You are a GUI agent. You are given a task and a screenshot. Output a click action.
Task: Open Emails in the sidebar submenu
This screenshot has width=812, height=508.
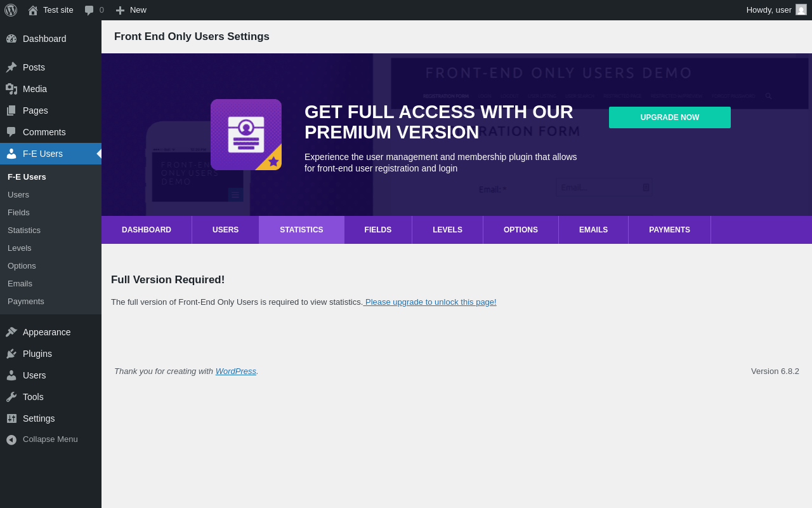[x=20, y=284]
